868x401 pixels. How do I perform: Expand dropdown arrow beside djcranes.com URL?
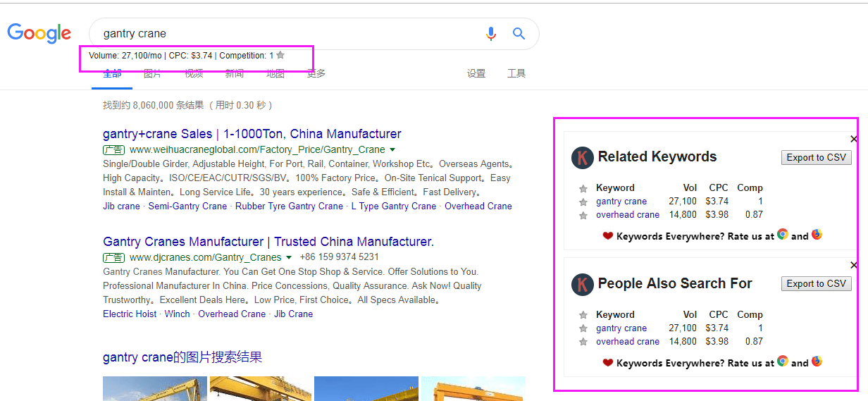(288, 257)
